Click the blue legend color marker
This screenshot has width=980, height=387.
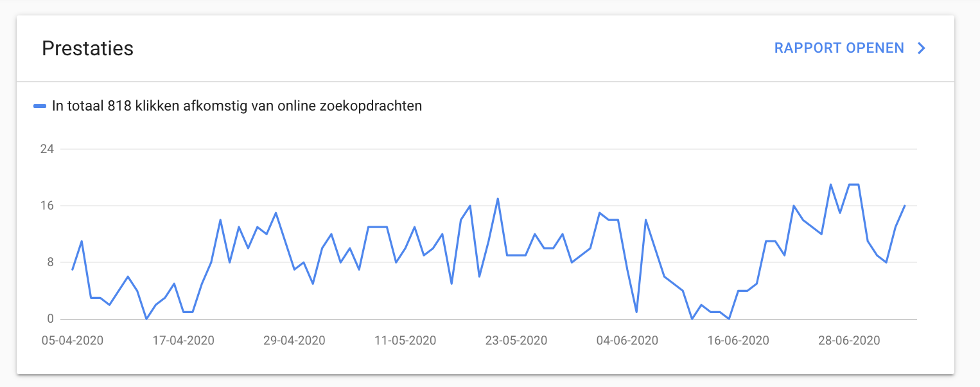40,106
